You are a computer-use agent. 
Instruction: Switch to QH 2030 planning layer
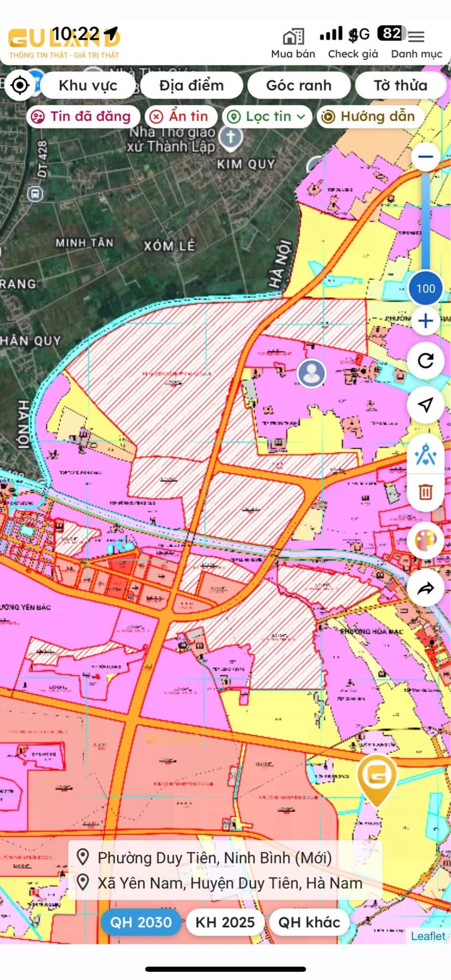tap(141, 922)
